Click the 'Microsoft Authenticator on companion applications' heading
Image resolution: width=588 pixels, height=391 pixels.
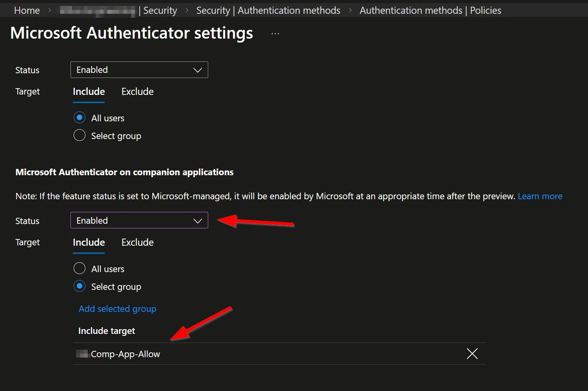(124, 172)
